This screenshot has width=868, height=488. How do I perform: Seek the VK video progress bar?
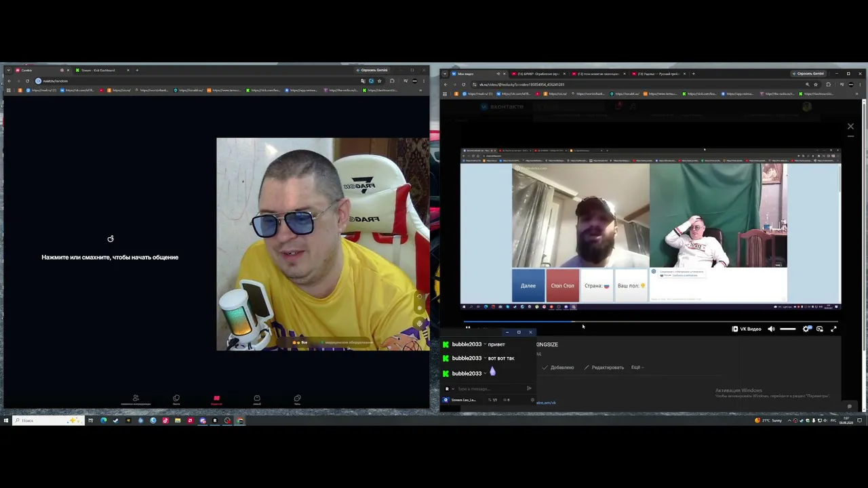tap(651, 323)
